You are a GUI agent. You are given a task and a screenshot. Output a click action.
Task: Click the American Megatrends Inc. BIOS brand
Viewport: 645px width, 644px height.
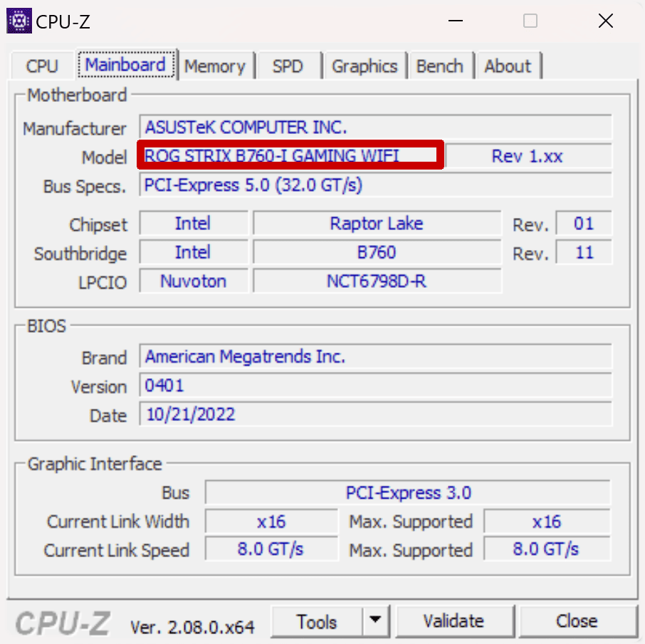(375, 356)
